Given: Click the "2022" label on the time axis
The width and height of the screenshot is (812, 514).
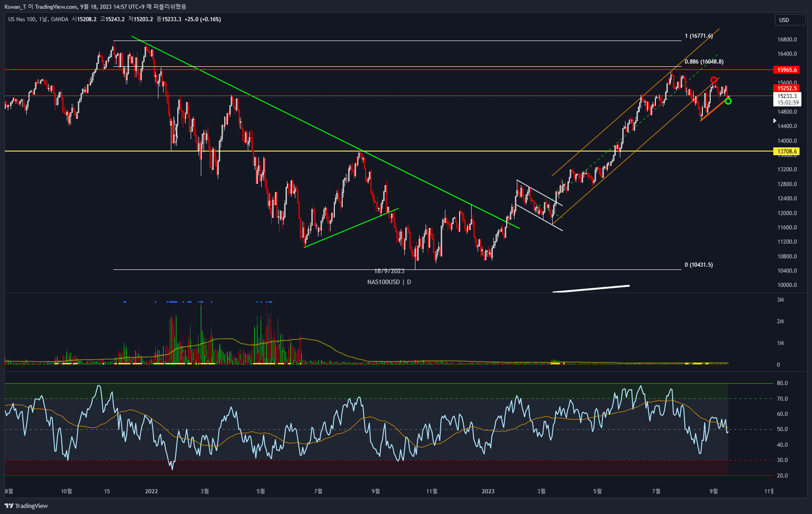Looking at the screenshot, I should click(x=152, y=491).
